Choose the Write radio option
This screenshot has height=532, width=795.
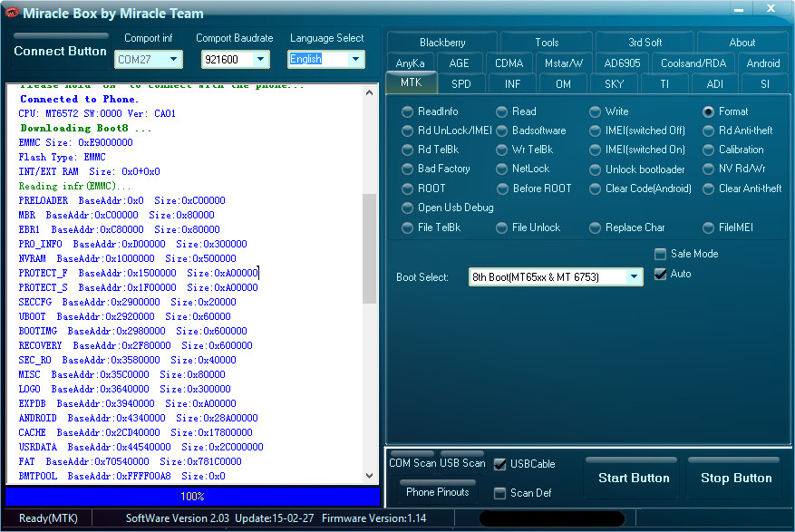tap(596, 111)
